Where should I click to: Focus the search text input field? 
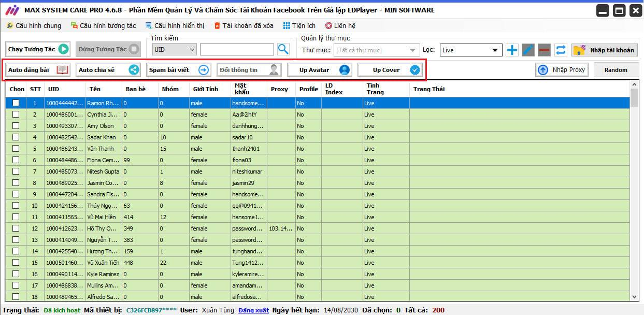tap(237, 50)
